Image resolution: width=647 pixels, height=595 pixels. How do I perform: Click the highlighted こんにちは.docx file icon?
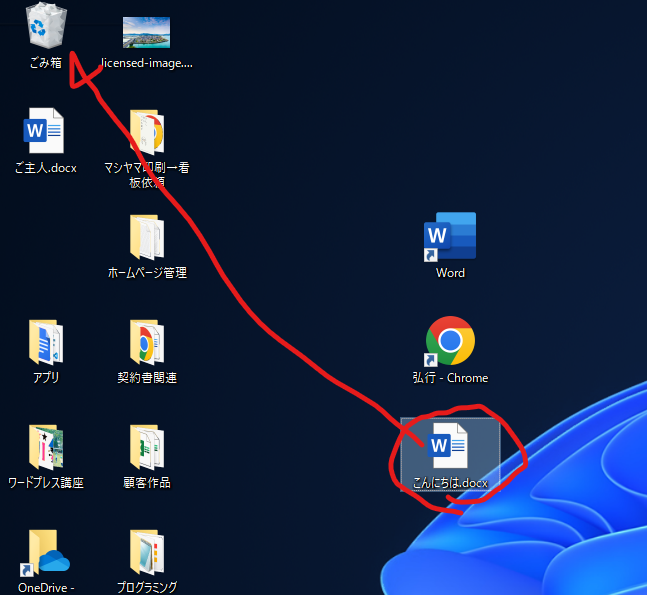449,447
